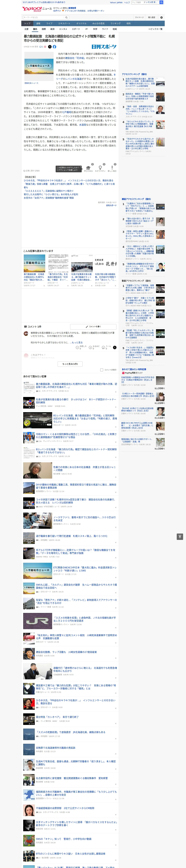Image resolution: width=186 pixels, height=868 pixels.
Task: Open related article 教皇万歳 信者ら興奮
Action: coord(69,186)
